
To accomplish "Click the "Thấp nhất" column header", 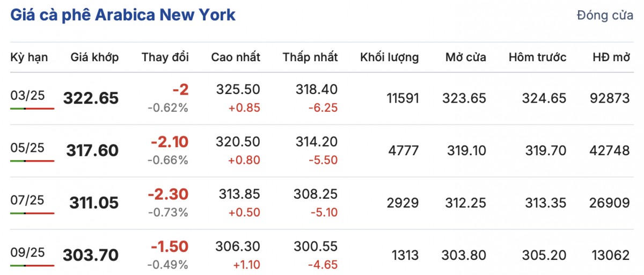I will click(x=310, y=57).
